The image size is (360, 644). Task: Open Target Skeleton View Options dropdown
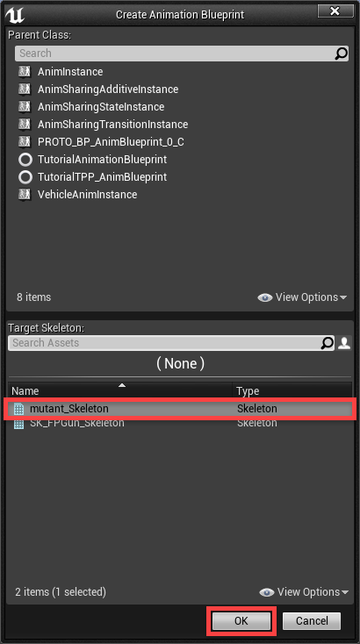[304, 592]
